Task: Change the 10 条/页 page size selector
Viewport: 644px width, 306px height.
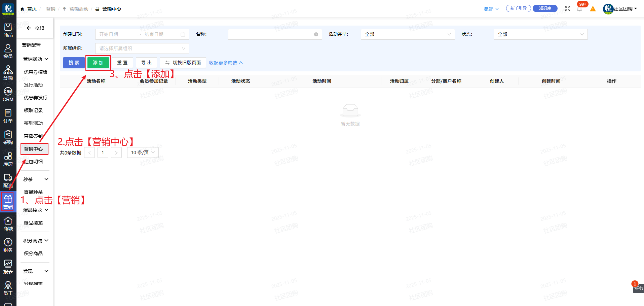Action: tap(143, 152)
